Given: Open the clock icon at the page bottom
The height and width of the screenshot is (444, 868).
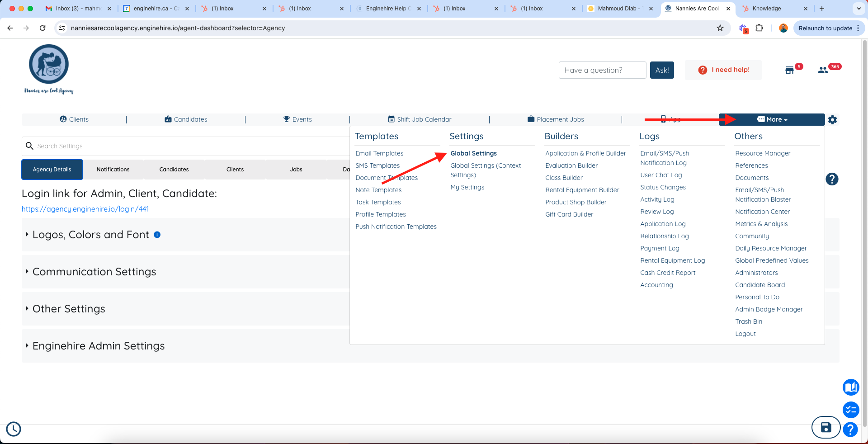Looking at the screenshot, I should pos(14,429).
